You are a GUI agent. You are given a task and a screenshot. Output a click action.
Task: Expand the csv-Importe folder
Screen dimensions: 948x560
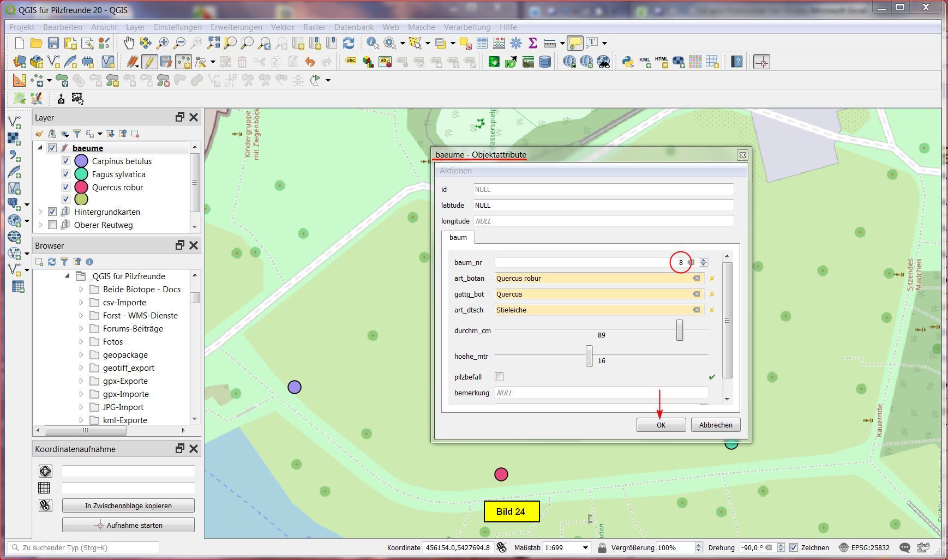81,303
